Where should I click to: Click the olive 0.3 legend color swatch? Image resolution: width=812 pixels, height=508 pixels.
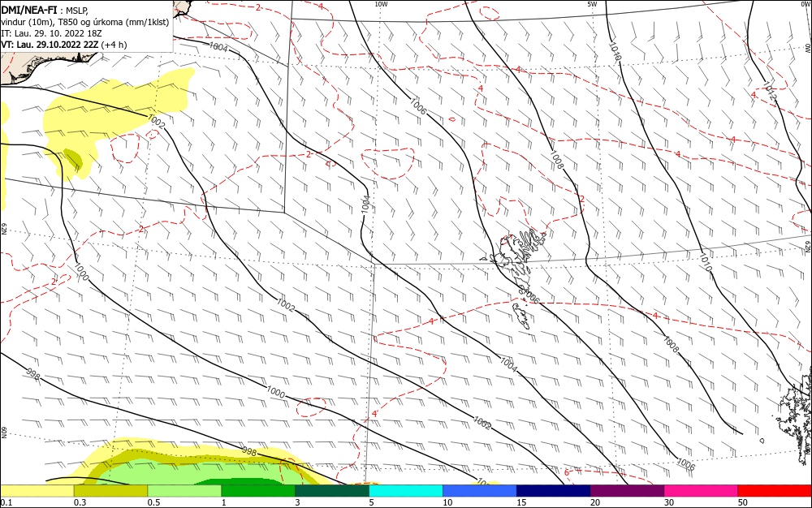[110, 491]
